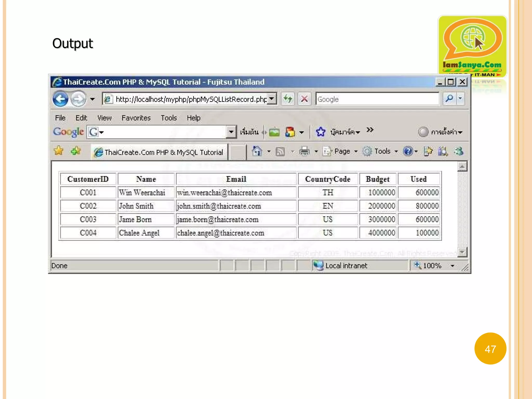This screenshot has height=399, width=532.
Task: Click the Chalee Angel name cell
Action: tap(146, 233)
